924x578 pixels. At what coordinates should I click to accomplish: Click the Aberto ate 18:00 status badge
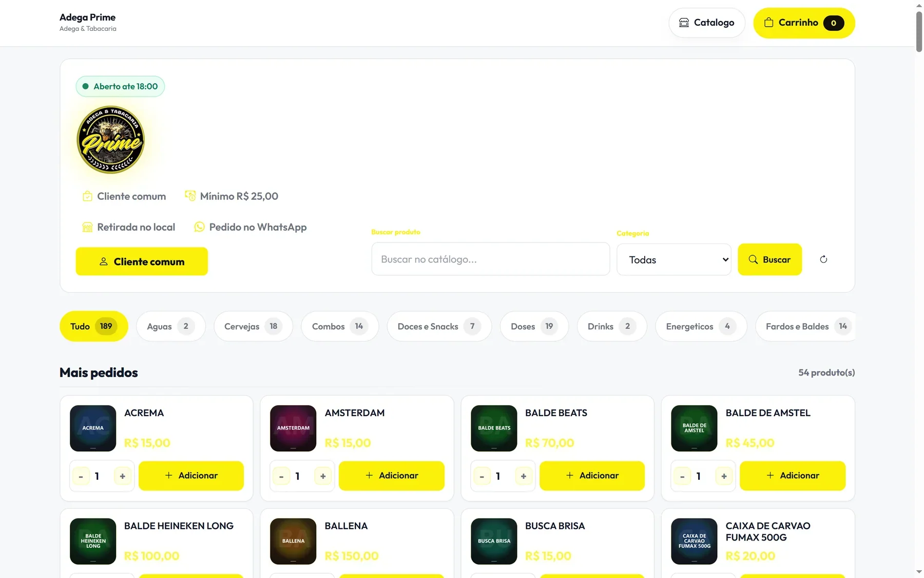click(x=120, y=86)
